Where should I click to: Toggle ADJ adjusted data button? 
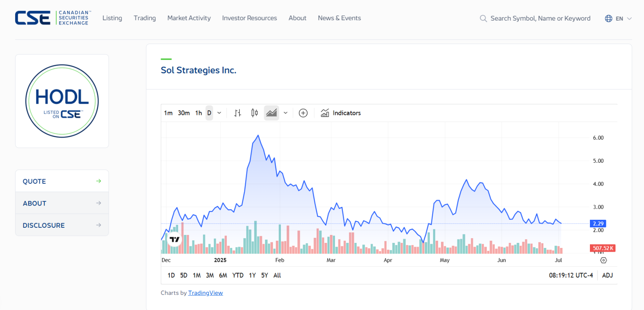pos(607,275)
